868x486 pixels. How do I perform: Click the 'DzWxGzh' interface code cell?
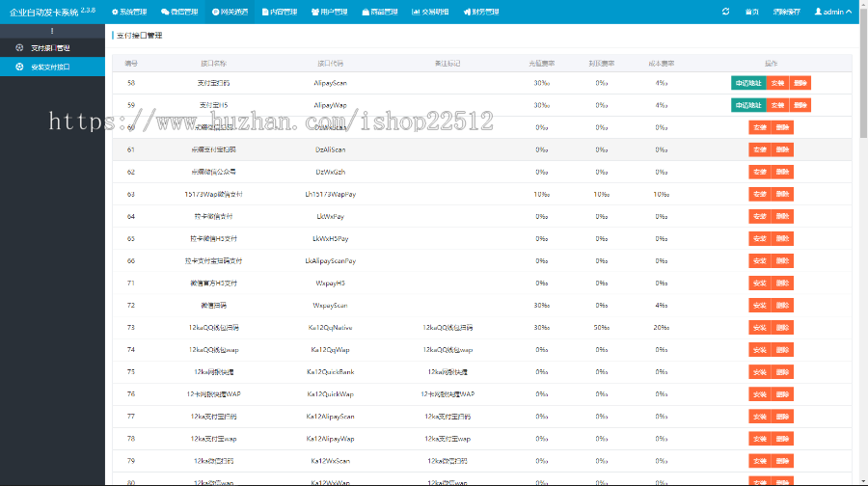(331, 173)
